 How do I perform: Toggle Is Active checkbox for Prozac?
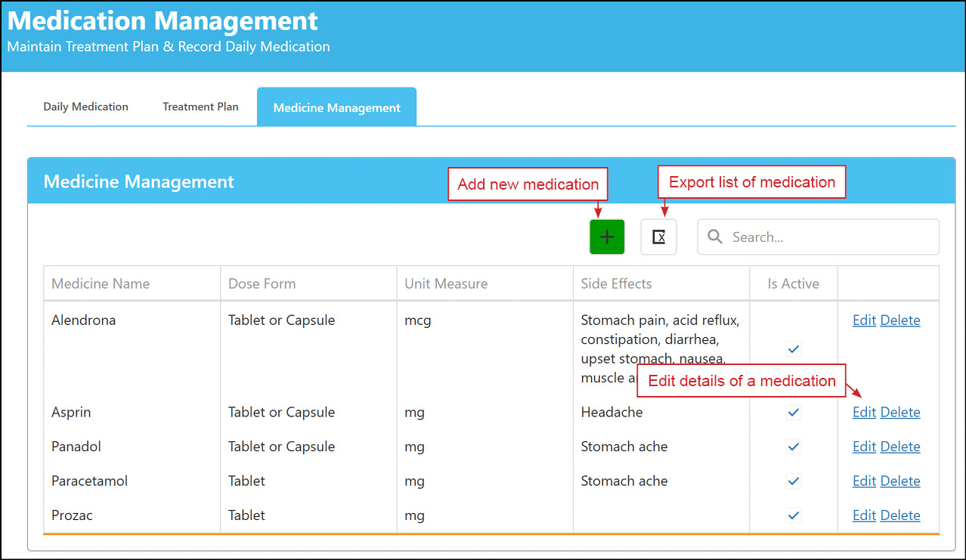click(793, 515)
